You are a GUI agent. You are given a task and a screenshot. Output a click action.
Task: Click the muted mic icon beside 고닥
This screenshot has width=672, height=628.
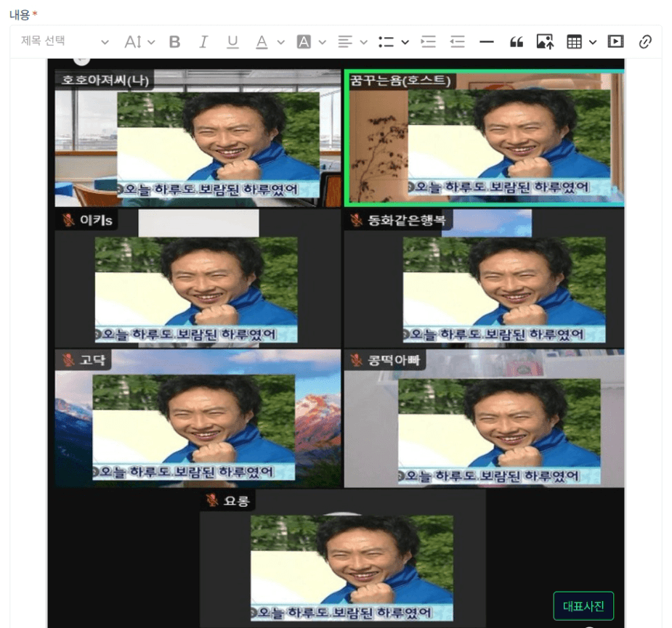click(x=68, y=360)
